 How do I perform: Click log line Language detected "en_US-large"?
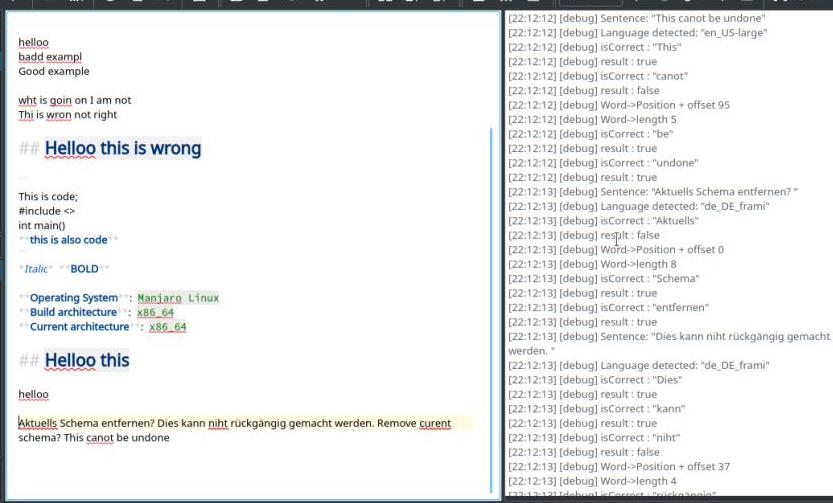pyautogui.click(x=638, y=32)
